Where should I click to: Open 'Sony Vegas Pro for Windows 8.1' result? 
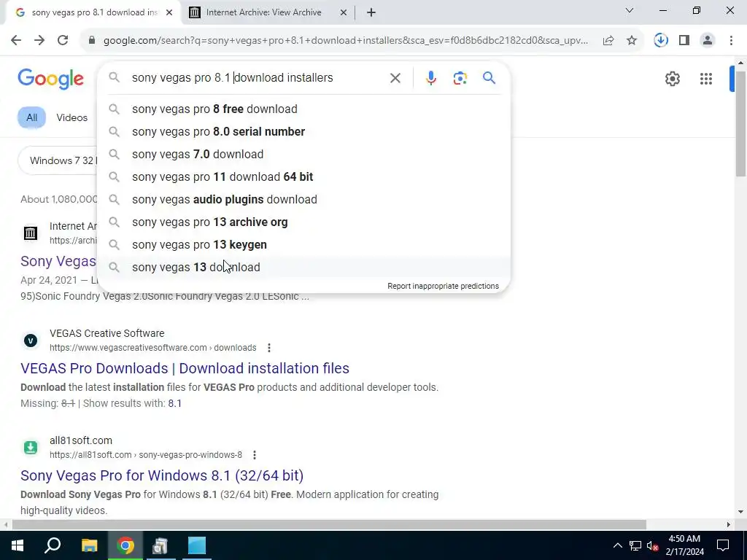pos(162,475)
